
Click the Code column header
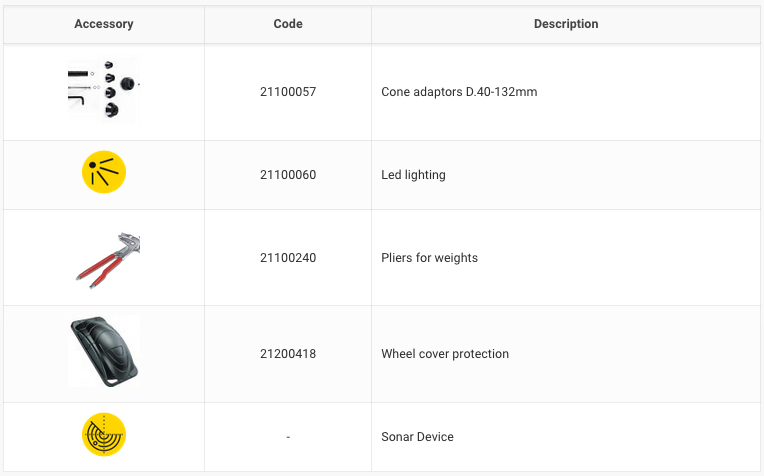[288, 24]
